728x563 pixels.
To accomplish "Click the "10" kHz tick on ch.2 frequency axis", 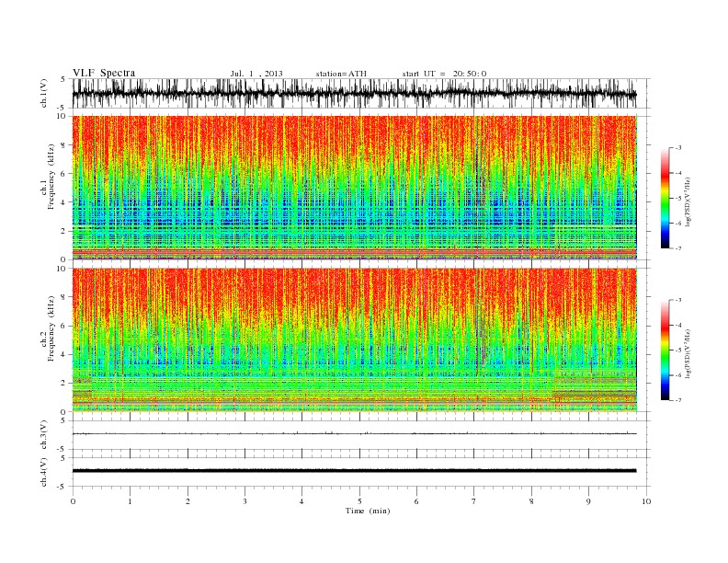I will click(x=63, y=269).
